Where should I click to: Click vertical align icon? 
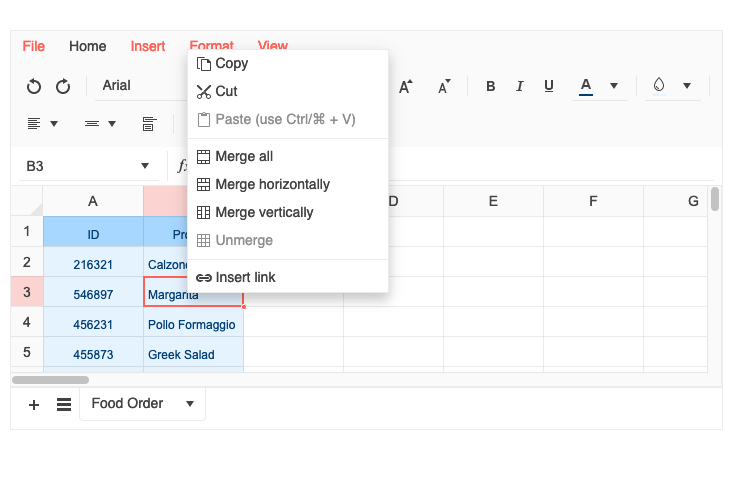(x=92, y=123)
